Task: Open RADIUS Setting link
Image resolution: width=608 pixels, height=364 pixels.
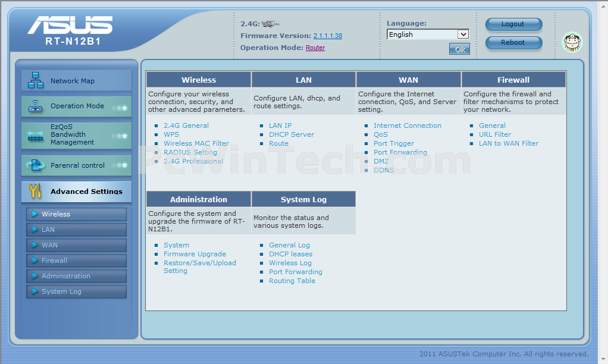Action: [x=190, y=152]
